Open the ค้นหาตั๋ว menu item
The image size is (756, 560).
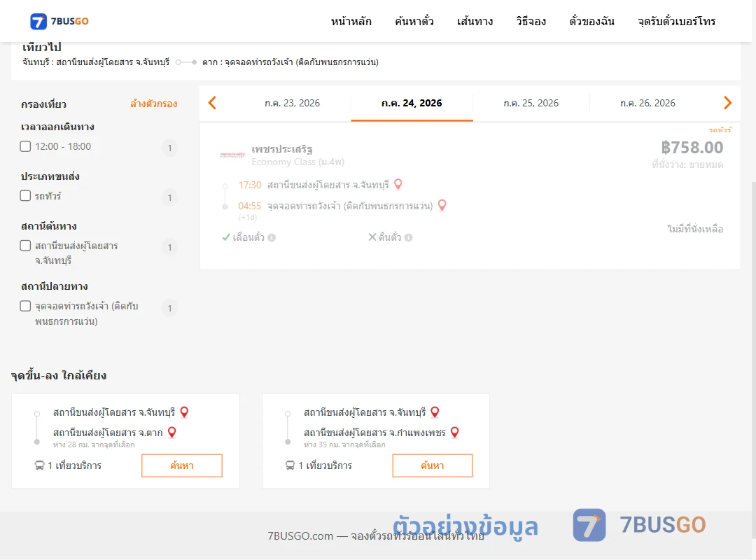coord(414,21)
